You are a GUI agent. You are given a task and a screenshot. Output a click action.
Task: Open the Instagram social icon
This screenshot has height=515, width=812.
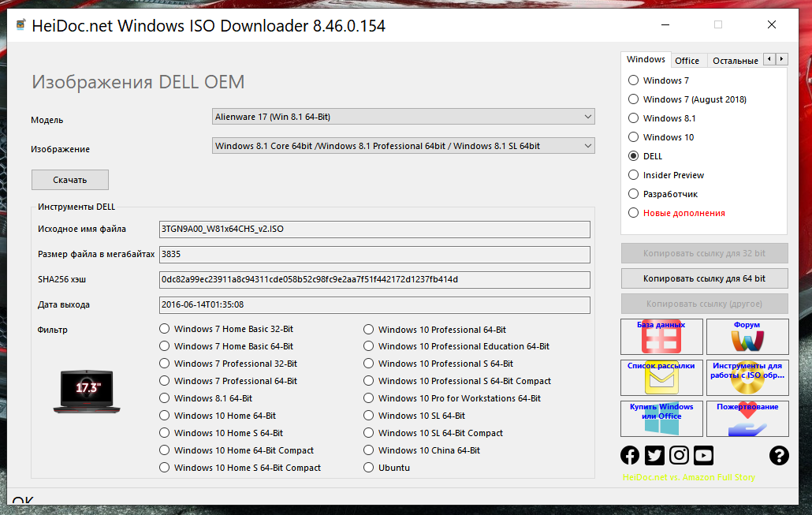point(679,455)
